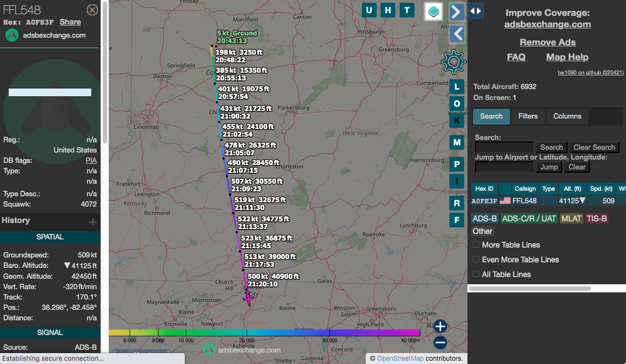
Task: Toggle the O map button
Action: tap(457, 104)
